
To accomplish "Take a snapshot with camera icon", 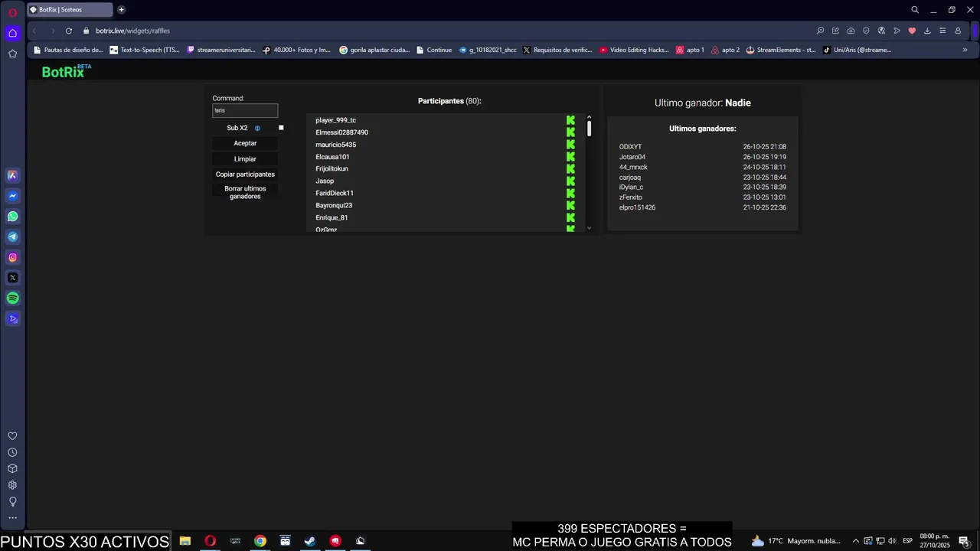I will [851, 31].
